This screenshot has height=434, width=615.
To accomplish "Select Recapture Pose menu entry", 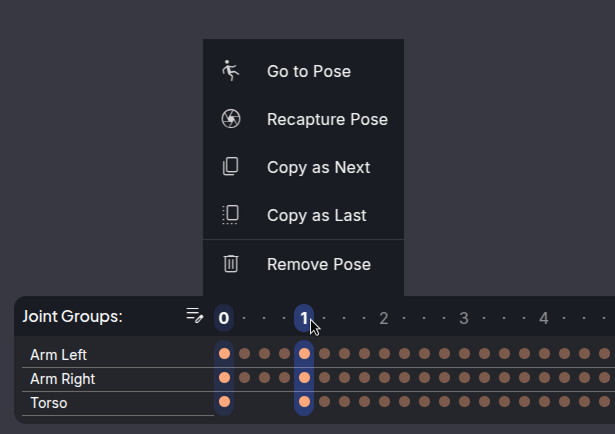I will [x=303, y=119].
